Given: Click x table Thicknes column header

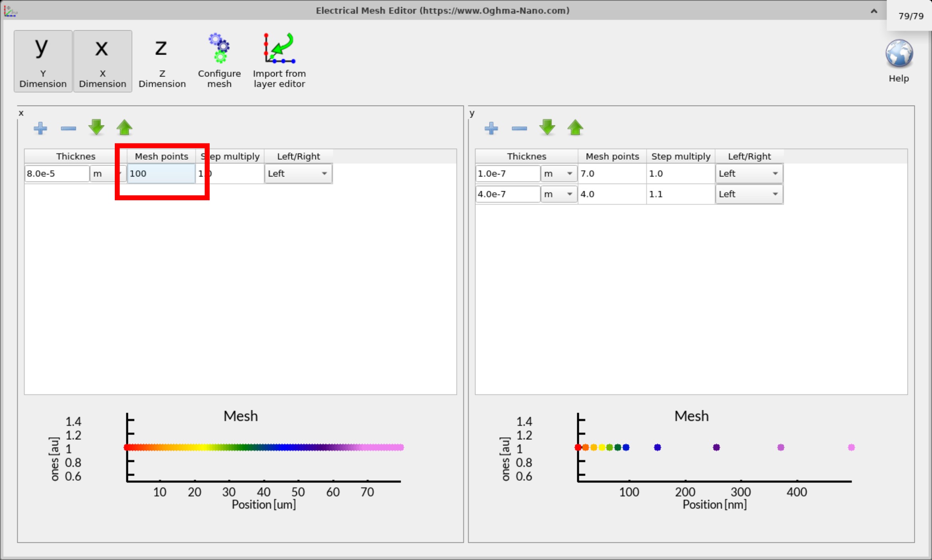Looking at the screenshot, I should click(76, 157).
